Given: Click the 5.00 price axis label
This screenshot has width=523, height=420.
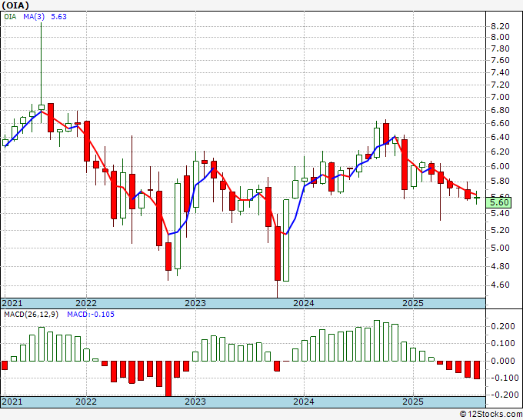Looking at the screenshot, I should tap(500, 248).
